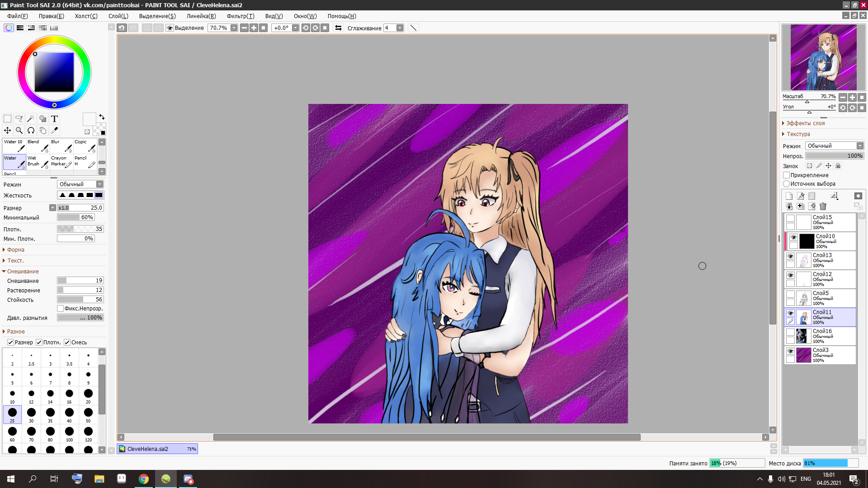Choose the size 50 brush preset
Image resolution: width=868 pixels, height=488 pixels.
tap(88, 414)
